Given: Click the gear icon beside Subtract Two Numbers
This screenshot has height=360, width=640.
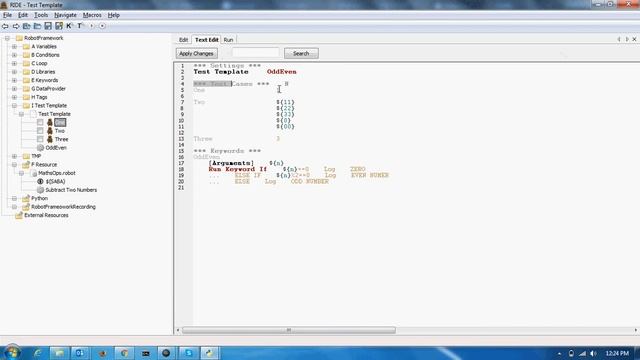Looking at the screenshot, I should 40,190.
